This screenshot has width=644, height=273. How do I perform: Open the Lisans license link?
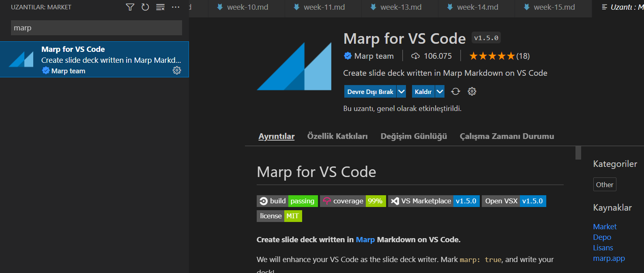pyautogui.click(x=603, y=248)
